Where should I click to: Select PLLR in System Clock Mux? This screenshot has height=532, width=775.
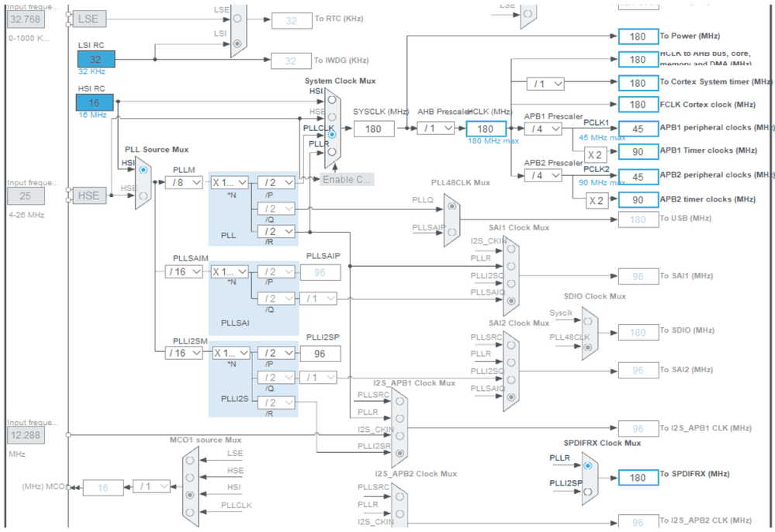click(332, 152)
